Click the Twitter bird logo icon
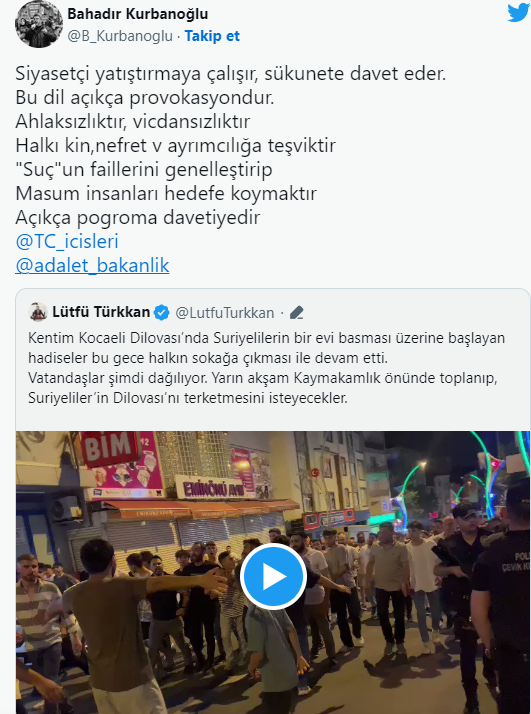Image resolution: width=531 pixels, height=714 pixels. (x=518, y=12)
